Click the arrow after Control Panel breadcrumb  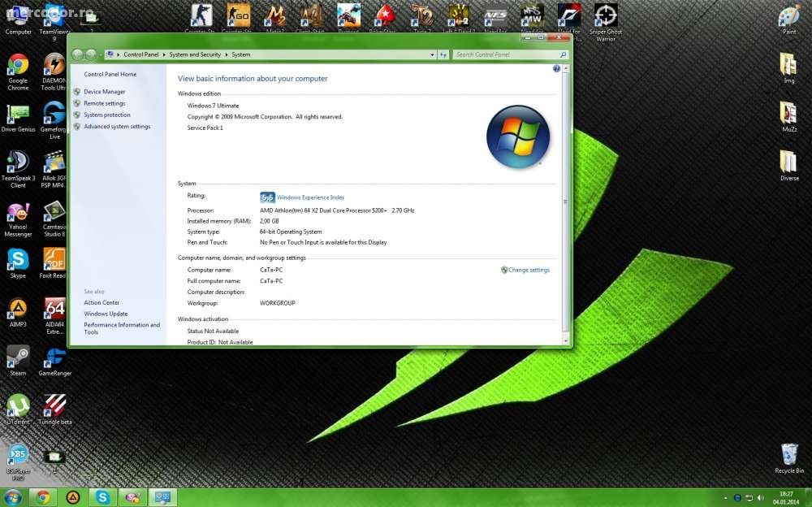[x=163, y=54]
